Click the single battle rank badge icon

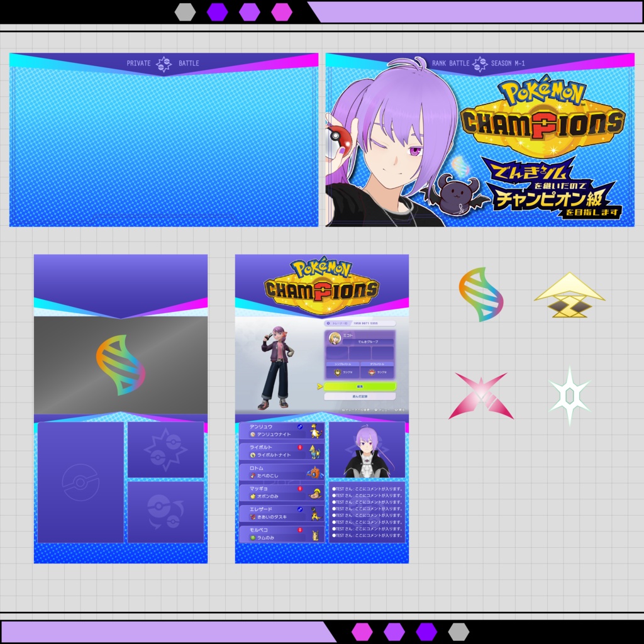click(337, 372)
